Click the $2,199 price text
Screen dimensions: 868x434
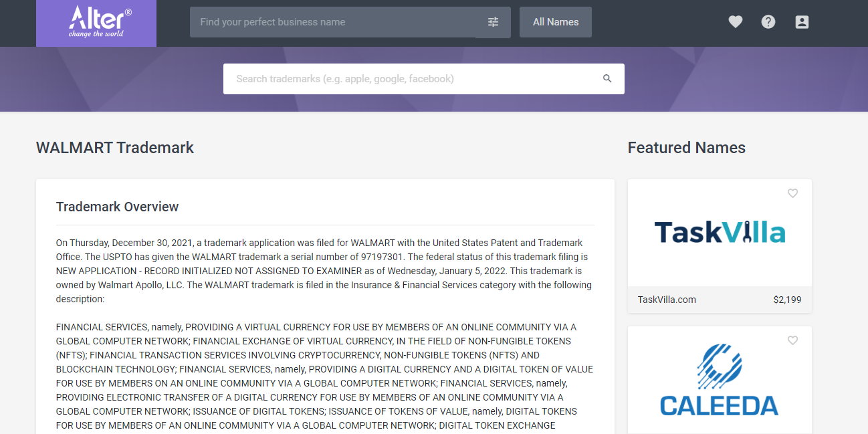[787, 300]
